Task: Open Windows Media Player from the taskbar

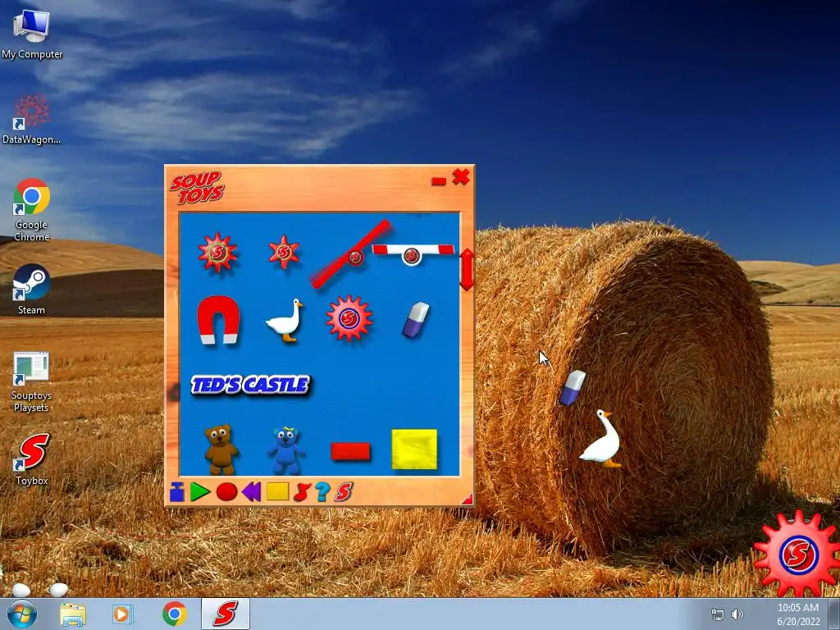Action: (123, 614)
